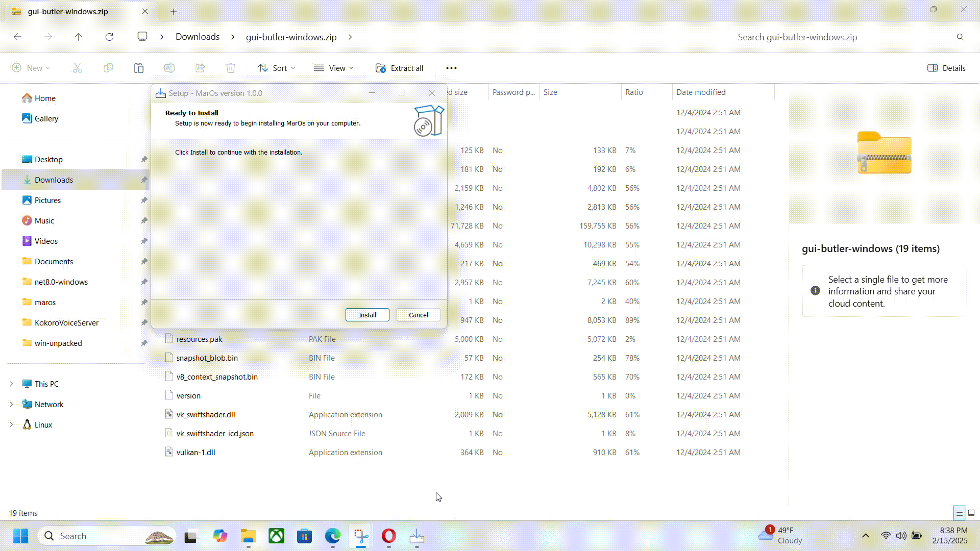Select the vulkan-1.dll file
980x551 pixels.
click(x=195, y=452)
